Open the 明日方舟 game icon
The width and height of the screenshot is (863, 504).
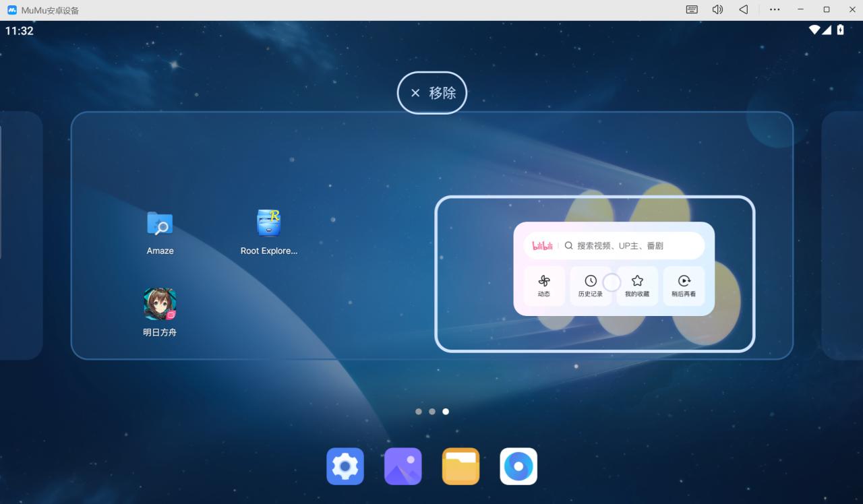tap(160, 305)
